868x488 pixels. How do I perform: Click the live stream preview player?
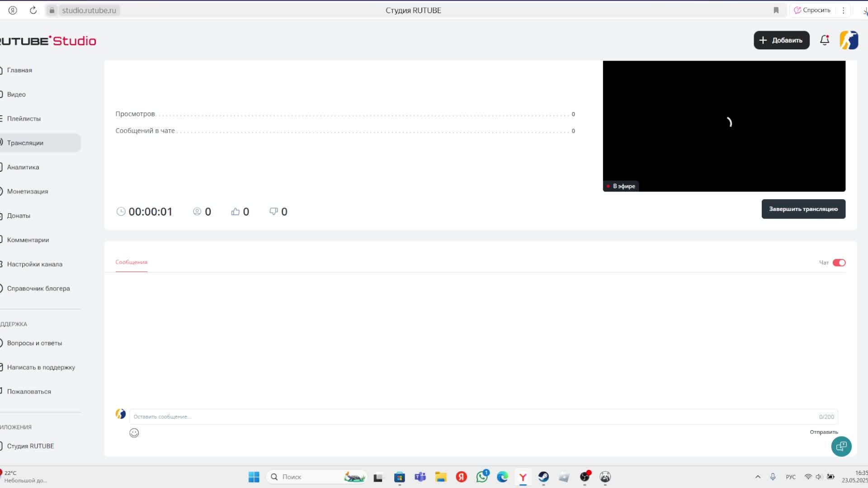pyautogui.click(x=724, y=126)
